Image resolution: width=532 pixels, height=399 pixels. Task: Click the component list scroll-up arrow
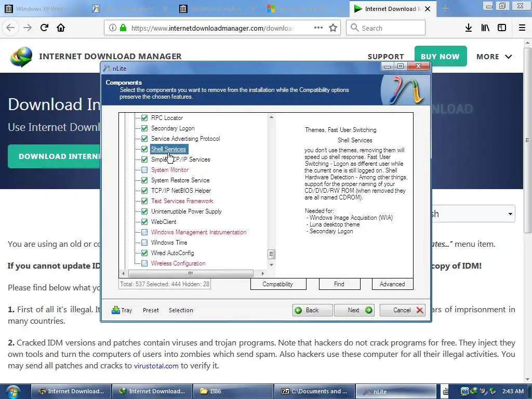tap(271, 117)
